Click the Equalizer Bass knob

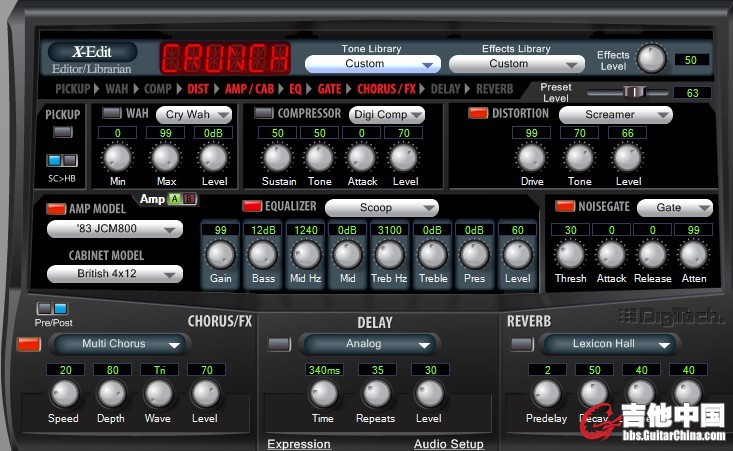[x=263, y=255]
